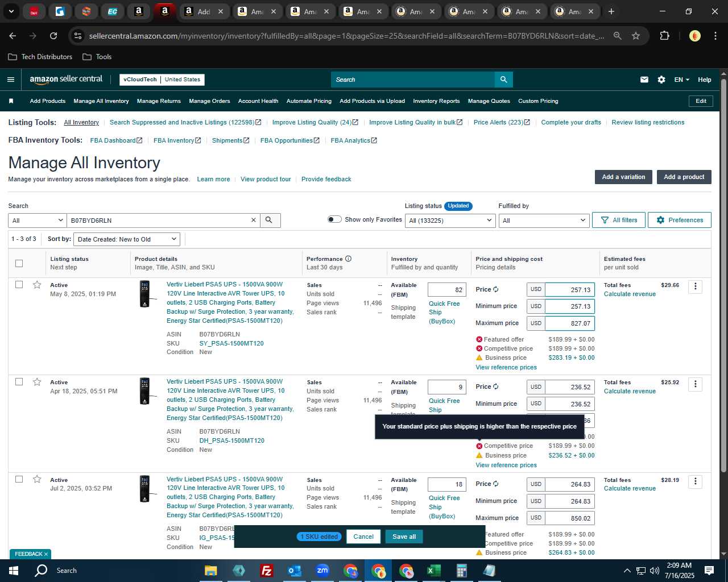The image size is (728, 582).
Task: Open the mail messages icon
Action: 644,80
